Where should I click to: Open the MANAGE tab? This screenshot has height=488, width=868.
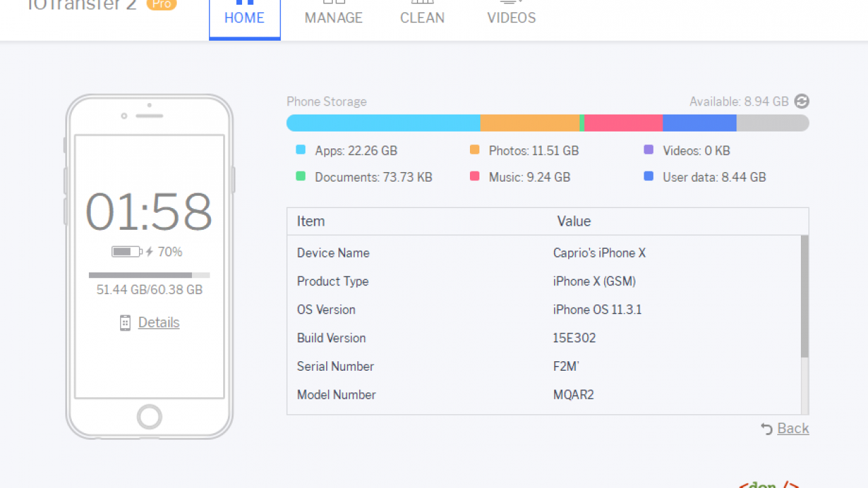coord(334,18)
